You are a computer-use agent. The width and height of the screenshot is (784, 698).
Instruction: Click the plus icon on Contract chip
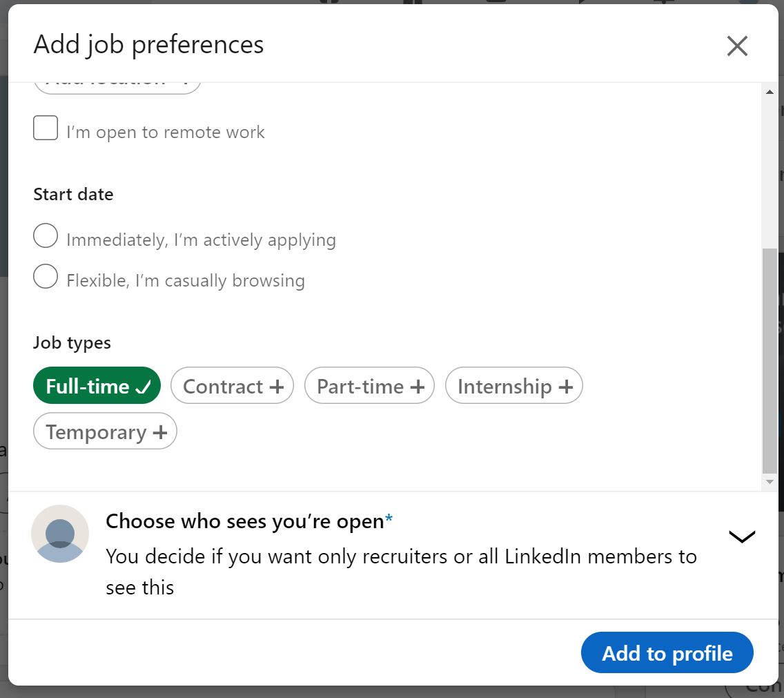277,387
